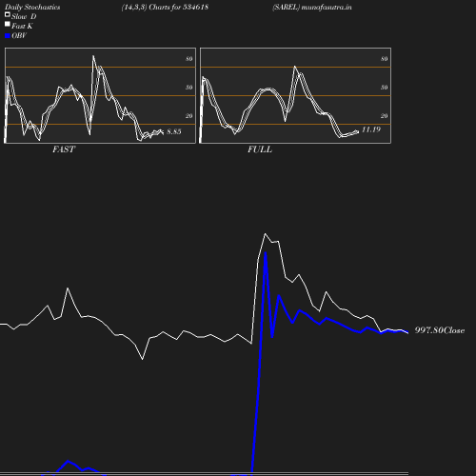Click the 80 level label in FULL chart

pos(385,59)
